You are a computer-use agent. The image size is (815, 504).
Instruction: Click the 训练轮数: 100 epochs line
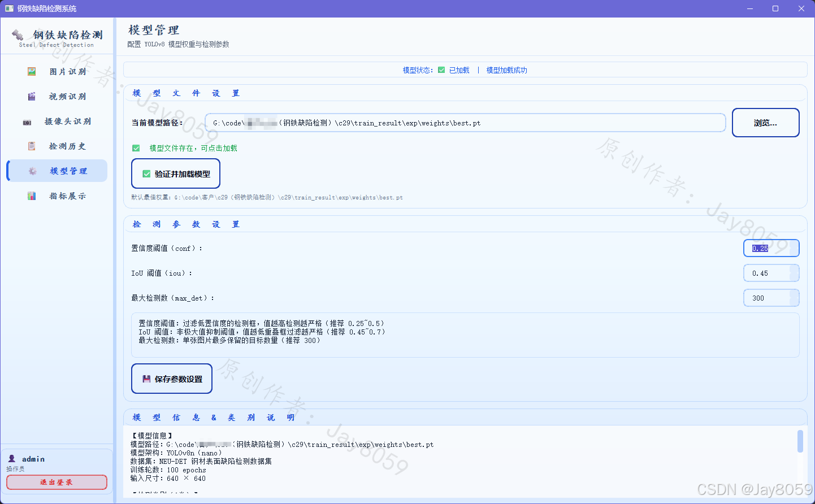point(168,470)
